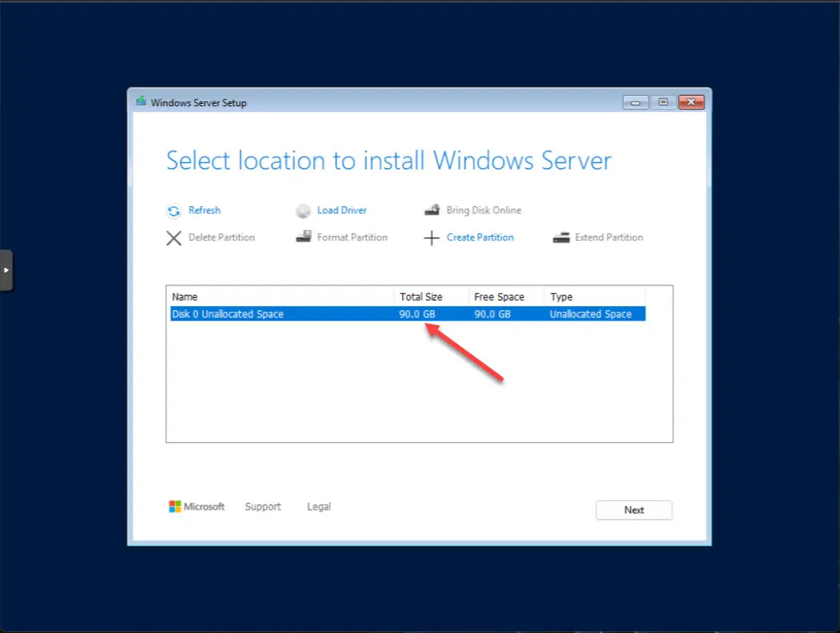
Task: Click the Format Partition drive icon
Action: click(304, 237)
